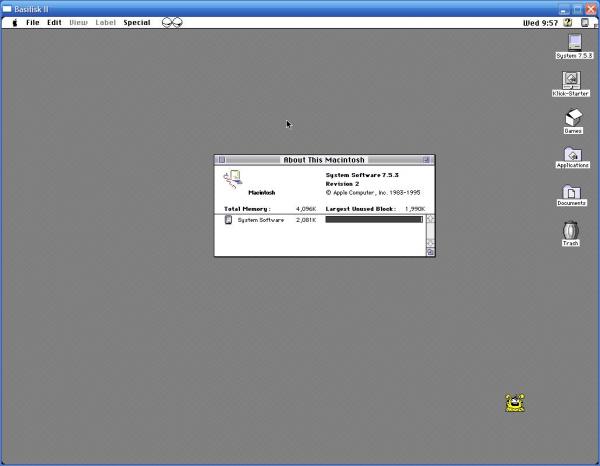
Task: Click the 4,096K total memory value
Action: (306, 209)
